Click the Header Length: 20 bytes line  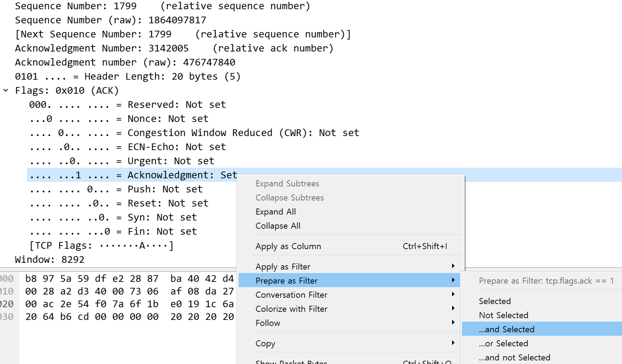click(x=128, y=77)
